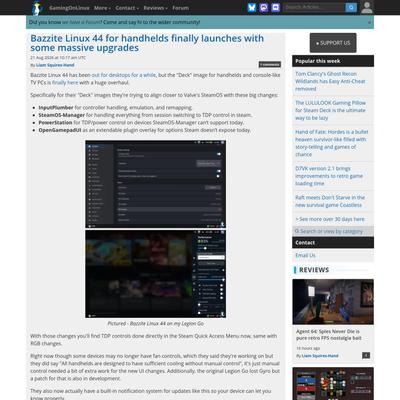Image resolution: width=400 pixels, height=400 pixels.
Task: Open 'Agent 64: Spies Never Die' review title
Action: click(x=329, y=335)
